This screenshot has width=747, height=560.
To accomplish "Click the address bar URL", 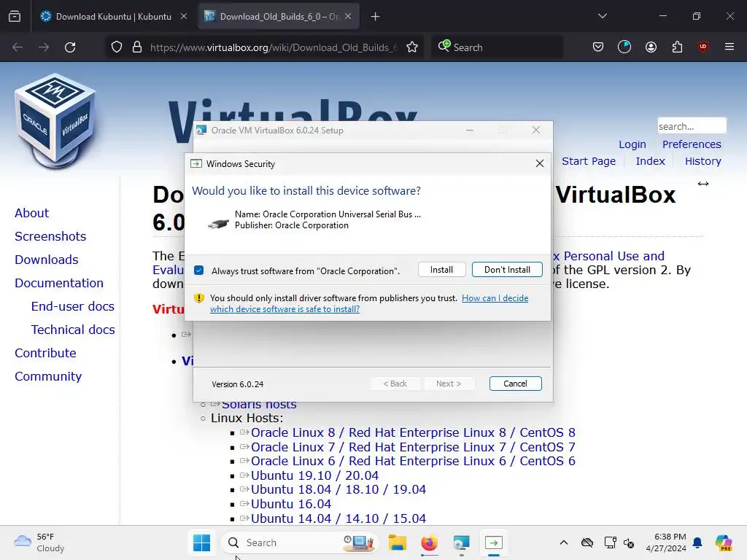I will click(274, 47).
